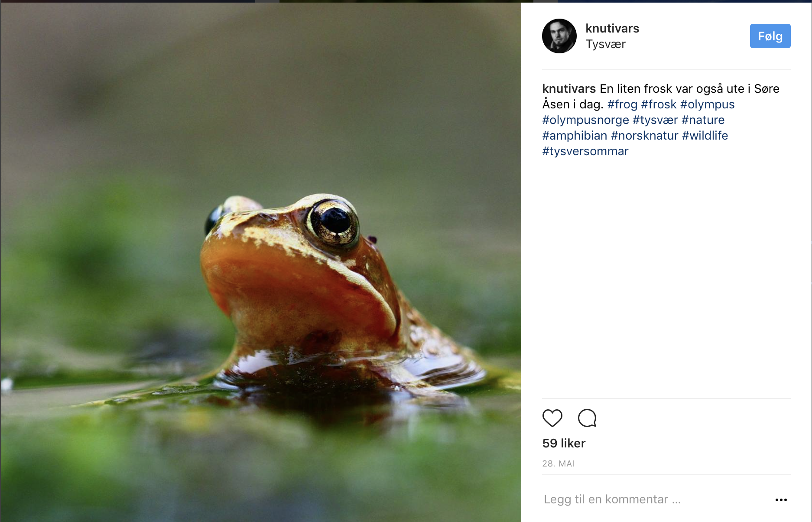Open the knutivars username in the header
Screen dimensions: 812x522
612,29
